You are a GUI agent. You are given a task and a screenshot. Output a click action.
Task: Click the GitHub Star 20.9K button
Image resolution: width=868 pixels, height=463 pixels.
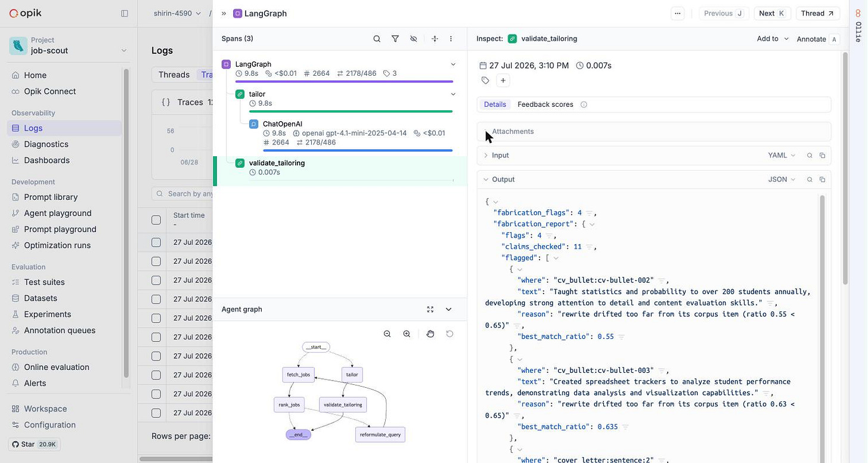[x=35, y=444]
